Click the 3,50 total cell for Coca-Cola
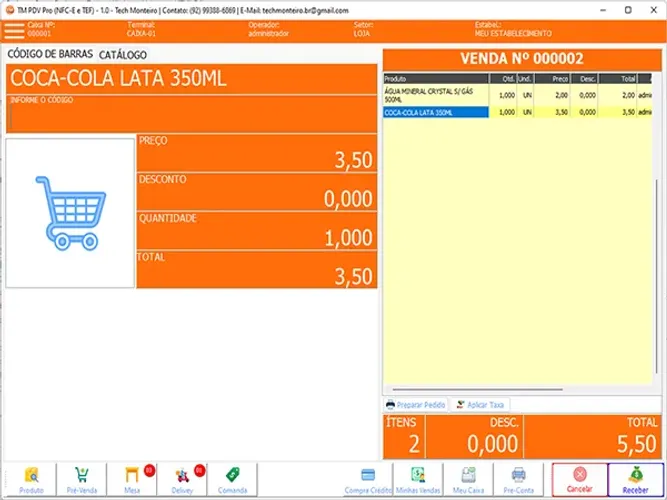 [x=618, y=112]
